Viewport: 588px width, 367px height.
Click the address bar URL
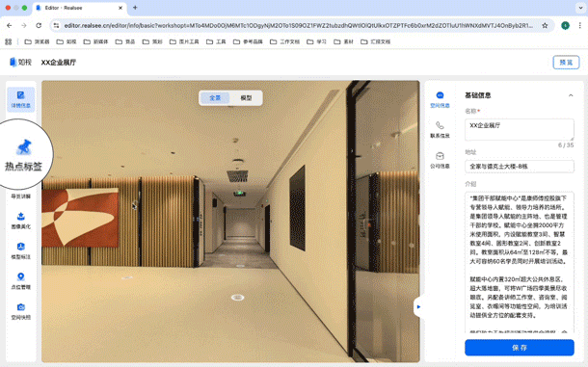pyautogui.click(x=298, y=25)
